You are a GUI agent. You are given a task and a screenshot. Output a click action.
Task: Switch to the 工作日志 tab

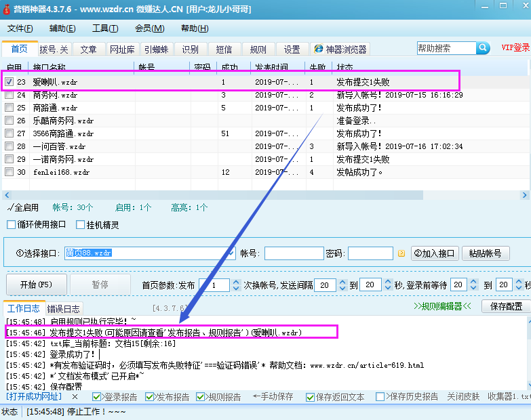pos(24,308)
